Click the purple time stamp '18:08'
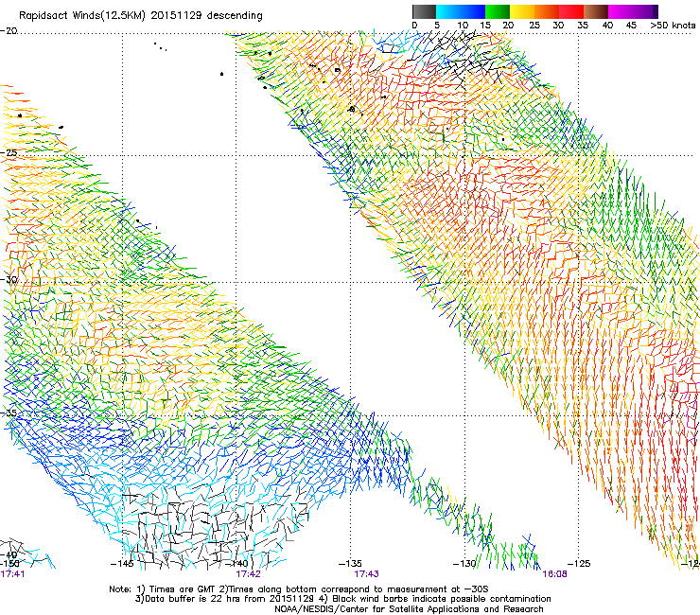This screenshot has height=615, width=700. pyautogui.click(x=554, y=574)
